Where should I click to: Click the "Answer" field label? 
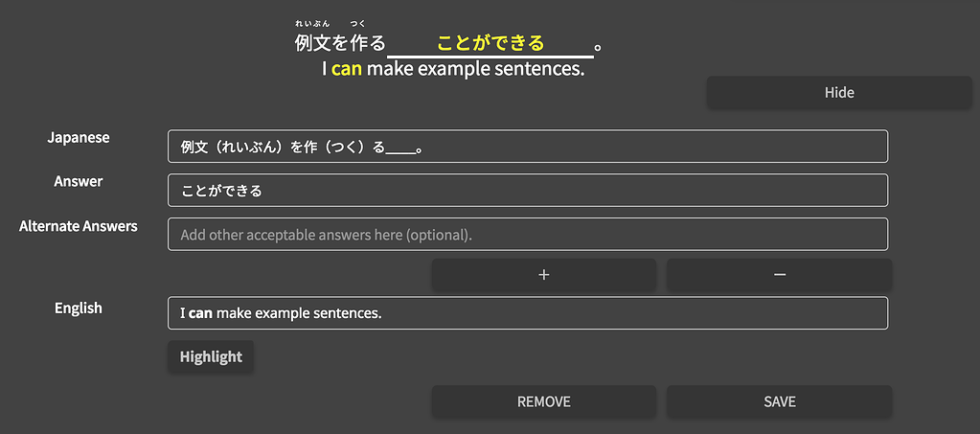[79, 182]
